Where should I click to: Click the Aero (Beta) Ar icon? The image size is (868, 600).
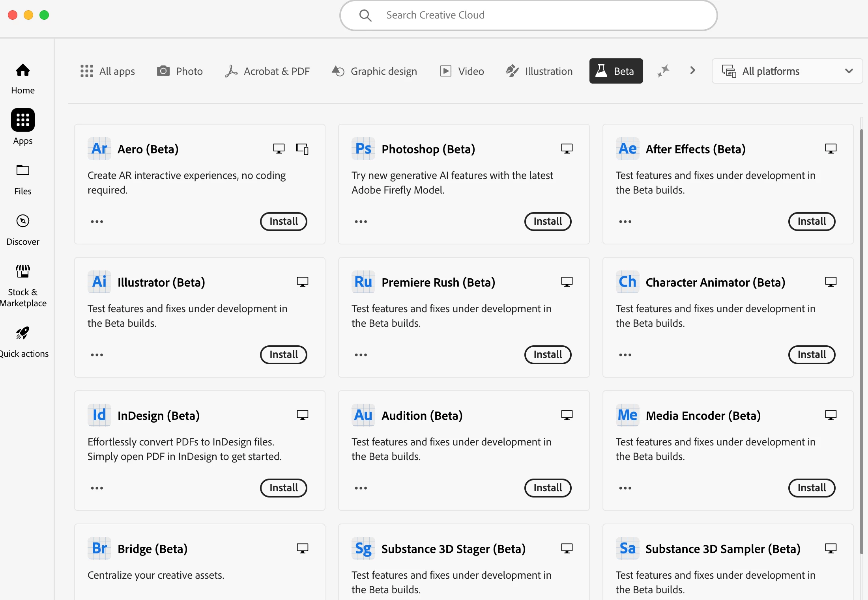(x=99, y=149)
